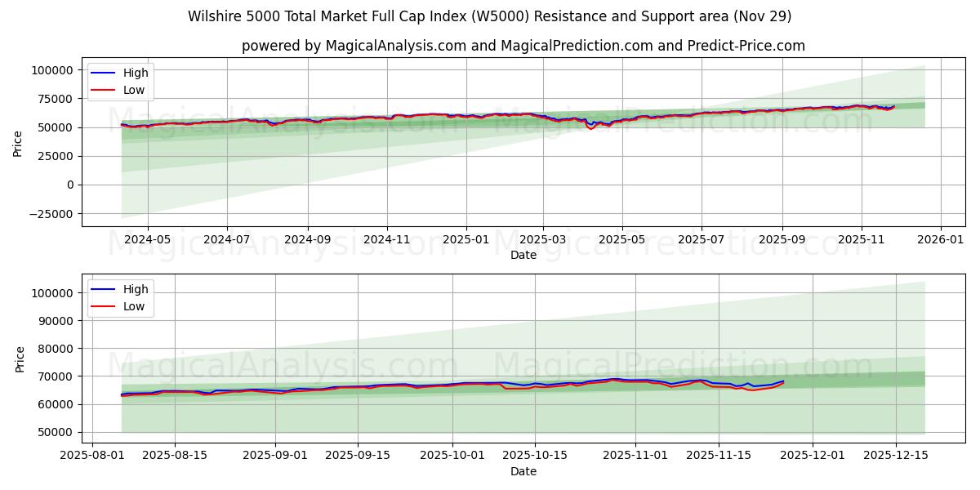Toggle the High legend entry in bottom chart
The image size is (980, 490).
tap(137, 289)
